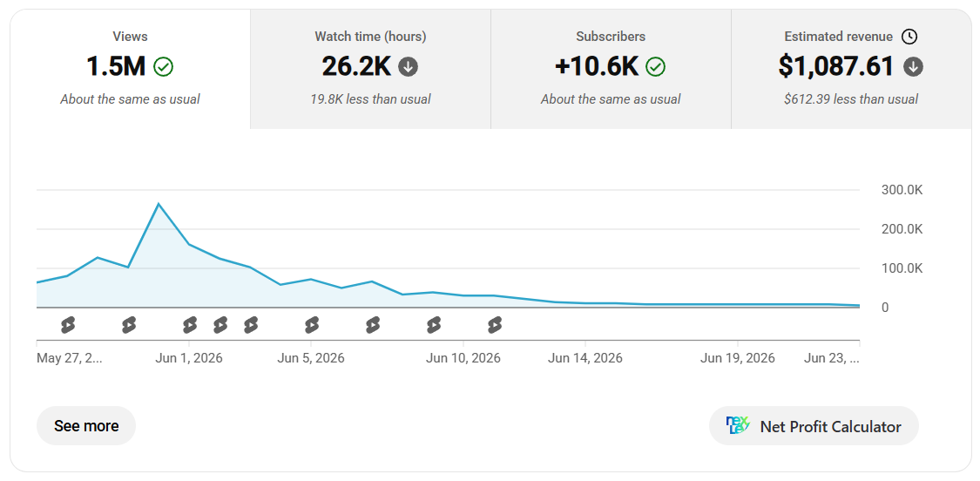This screenshot has height=481, width=980.
Task: Click the NexLev logo icon
Action: tap(738, 425)
